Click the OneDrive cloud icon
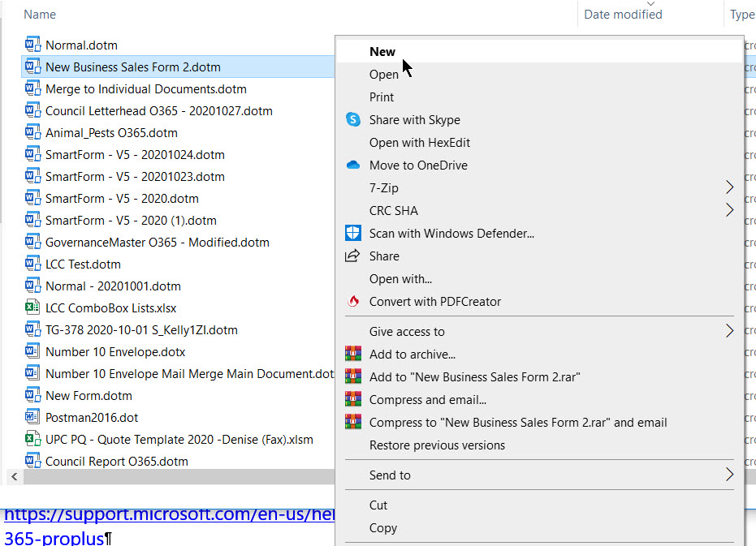756x546 pixels. point(353,165)
